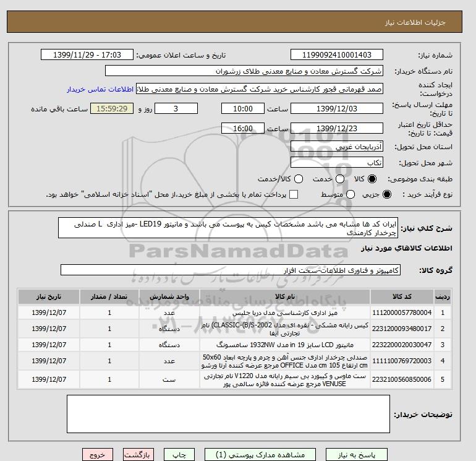This screenshot has width=476, height=461.
Task: Click the ست ماوس و کیبورد item name
Action: click(x=285, y=380)
